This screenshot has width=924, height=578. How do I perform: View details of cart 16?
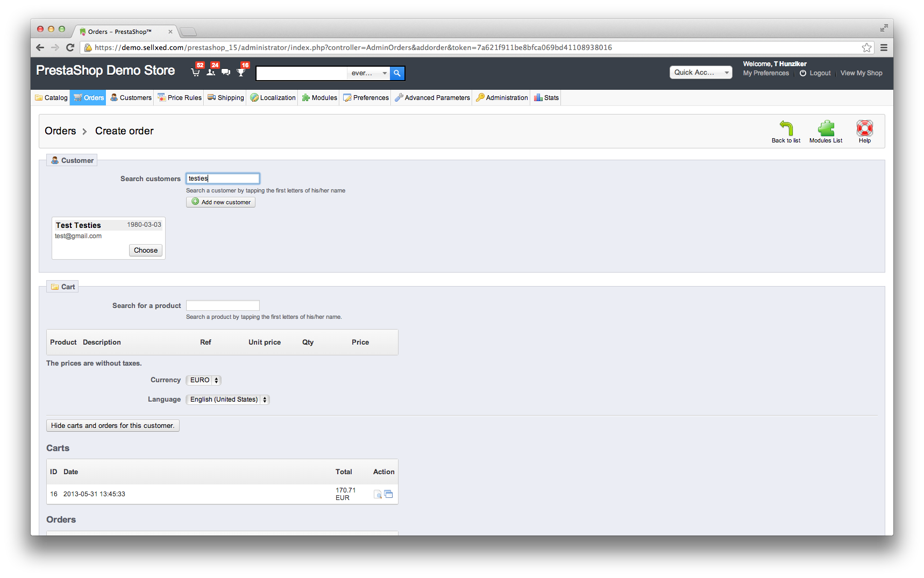click(378, 494)
